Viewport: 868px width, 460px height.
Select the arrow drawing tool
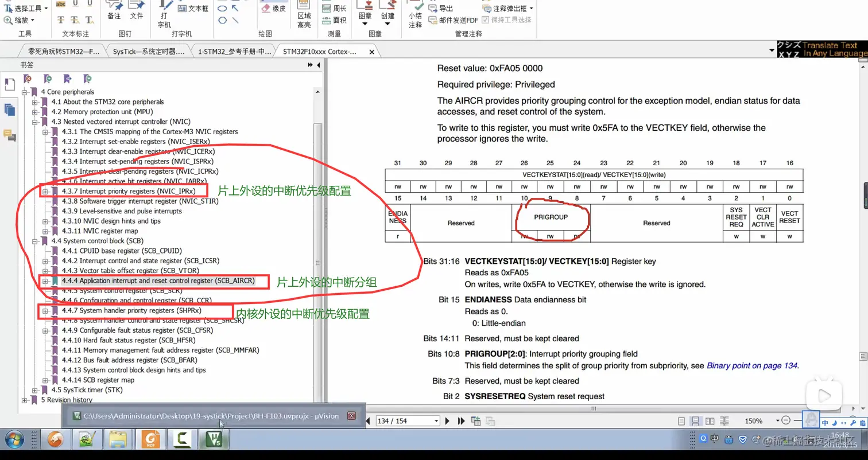pos(235,9)
